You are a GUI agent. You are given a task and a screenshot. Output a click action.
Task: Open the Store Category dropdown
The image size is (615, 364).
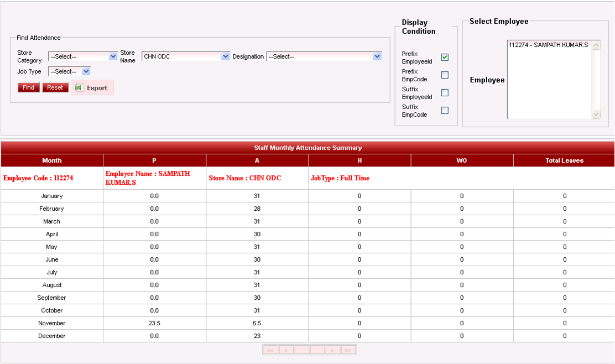(x=82, y=56)
